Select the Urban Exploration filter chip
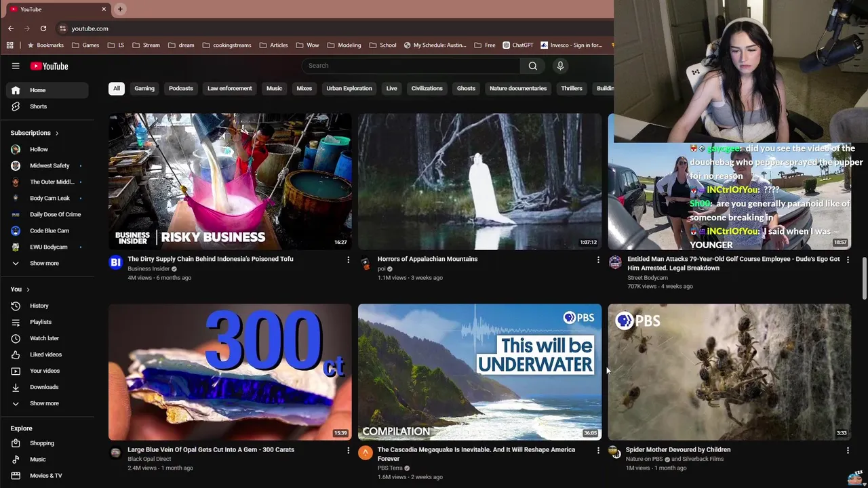The height and width of the screenshot is (488, 868). tap(349, 88)
